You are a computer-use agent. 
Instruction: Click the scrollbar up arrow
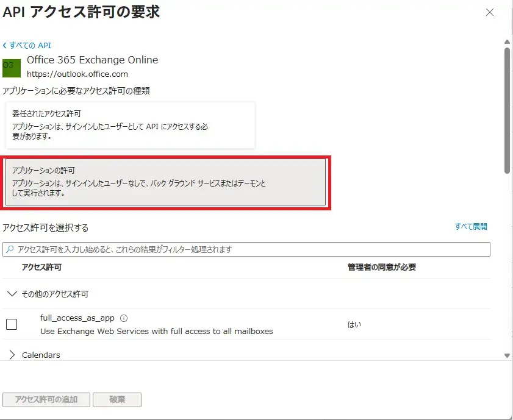click(507, 42)
